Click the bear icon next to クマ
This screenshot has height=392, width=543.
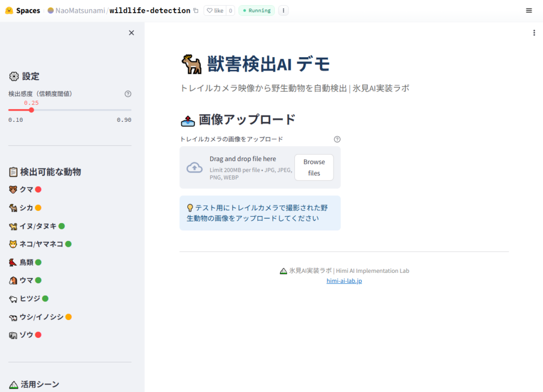(x=13, y=190)
